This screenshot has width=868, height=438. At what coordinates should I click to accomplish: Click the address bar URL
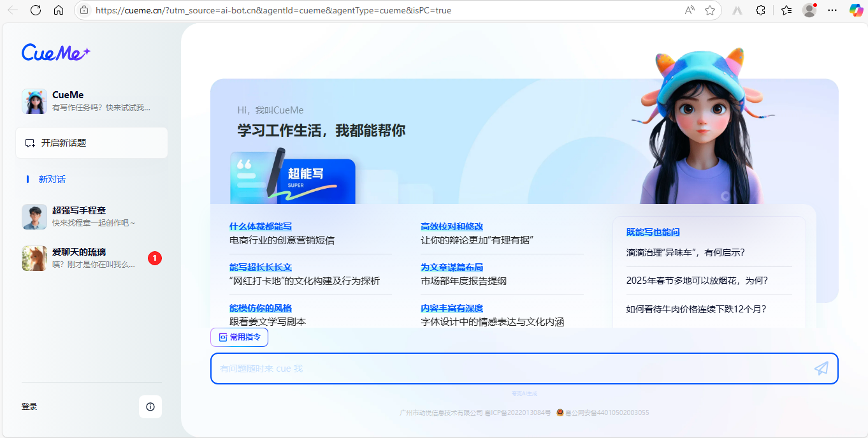tap(273, 10)
